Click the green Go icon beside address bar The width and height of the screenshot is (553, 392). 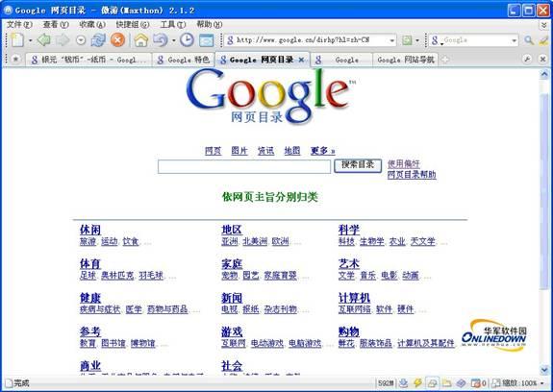[x=407, y=40]
